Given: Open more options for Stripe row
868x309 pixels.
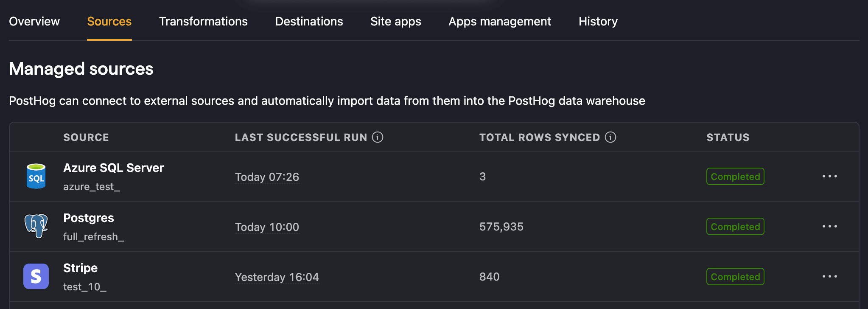Looking at the screenshot, I should [x=830, y=276].
